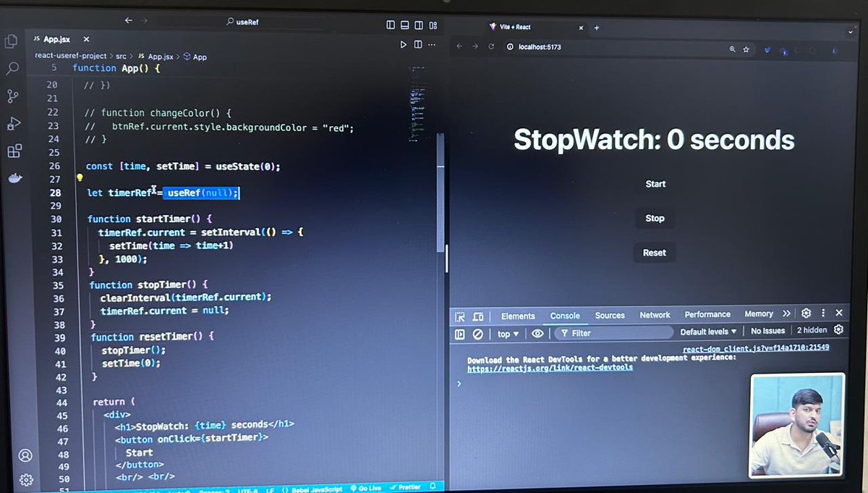Click Prettier in the status bar
This screenshot has height=493, width=868.
coord(406,488)
